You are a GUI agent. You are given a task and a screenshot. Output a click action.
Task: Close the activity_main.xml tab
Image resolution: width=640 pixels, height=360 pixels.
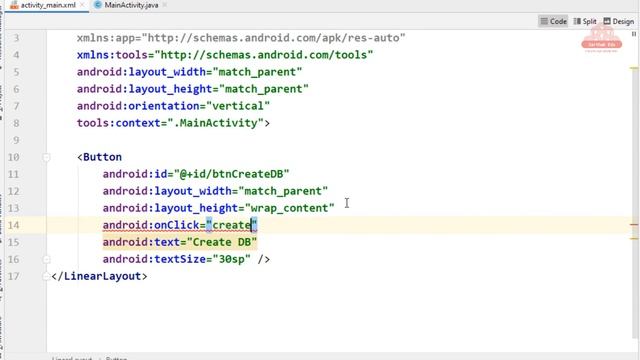point(82,5)
